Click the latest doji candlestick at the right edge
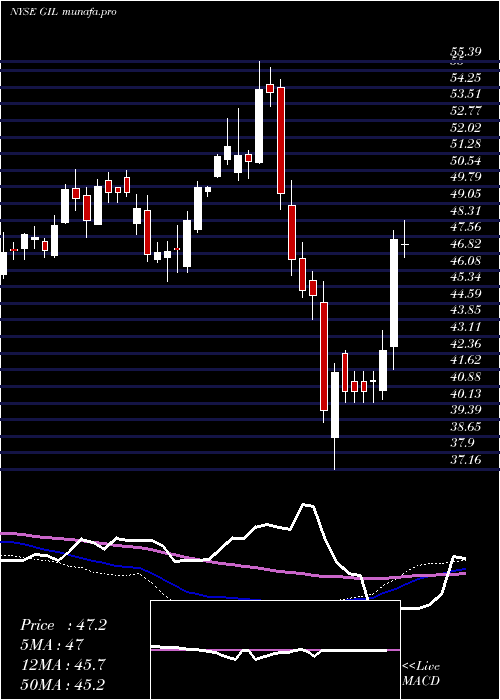 (x=405, y=245)
